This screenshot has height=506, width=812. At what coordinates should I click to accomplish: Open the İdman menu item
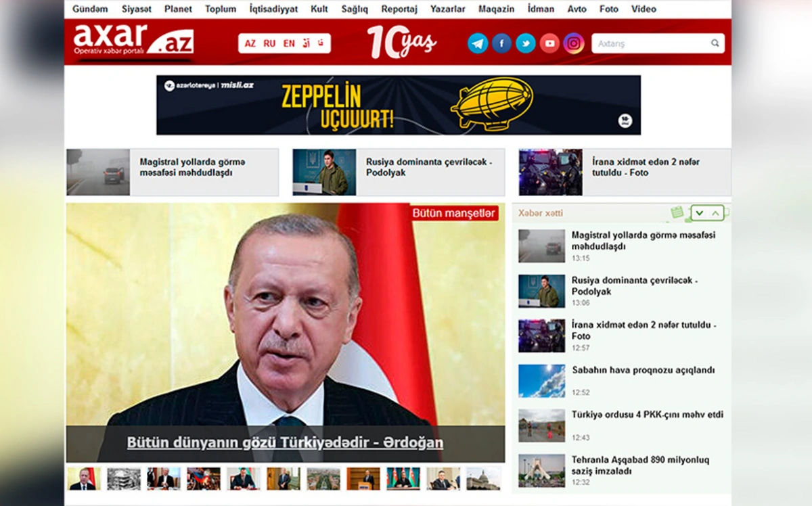tap(539, 9)
